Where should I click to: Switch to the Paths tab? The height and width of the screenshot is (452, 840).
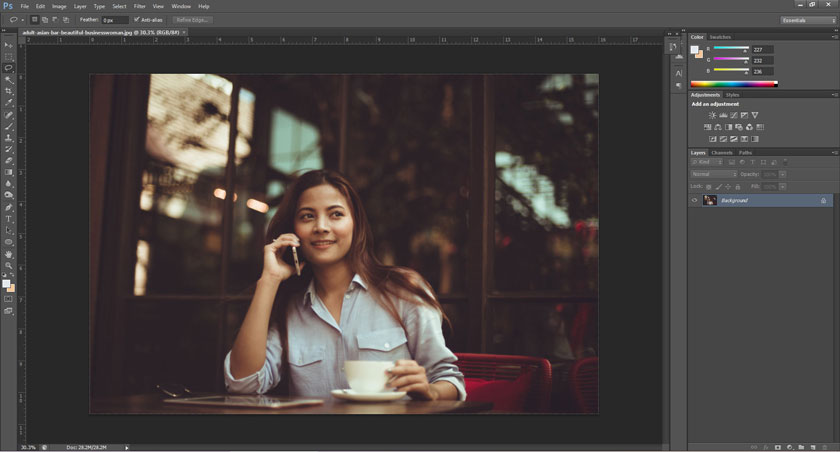745,153
